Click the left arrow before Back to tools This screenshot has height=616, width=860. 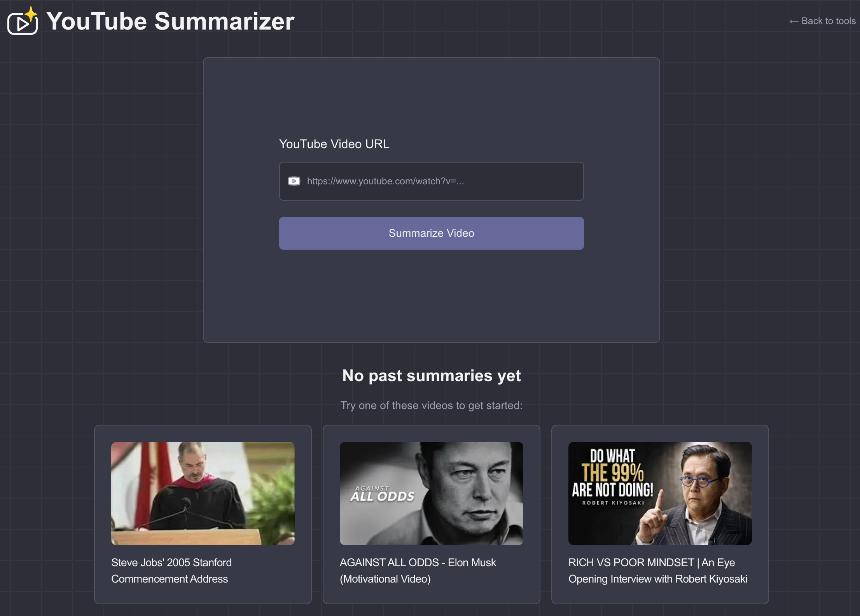click(794, 21)
